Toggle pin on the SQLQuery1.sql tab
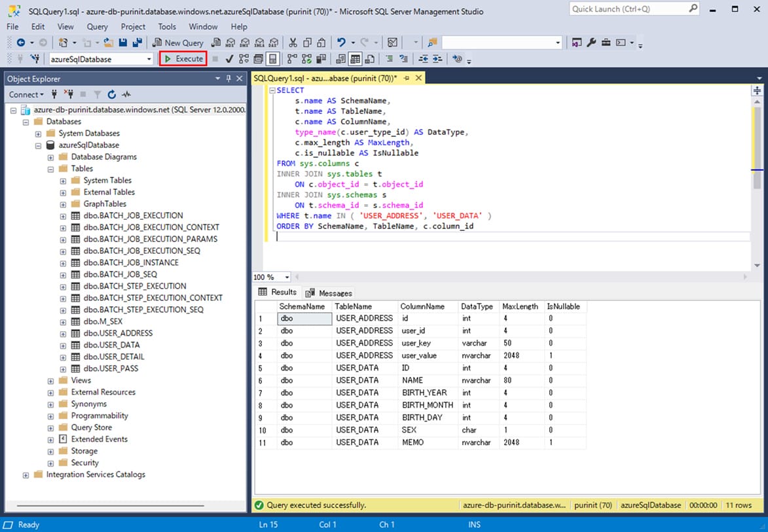768x532 pixels. click(x=406, y=78)
